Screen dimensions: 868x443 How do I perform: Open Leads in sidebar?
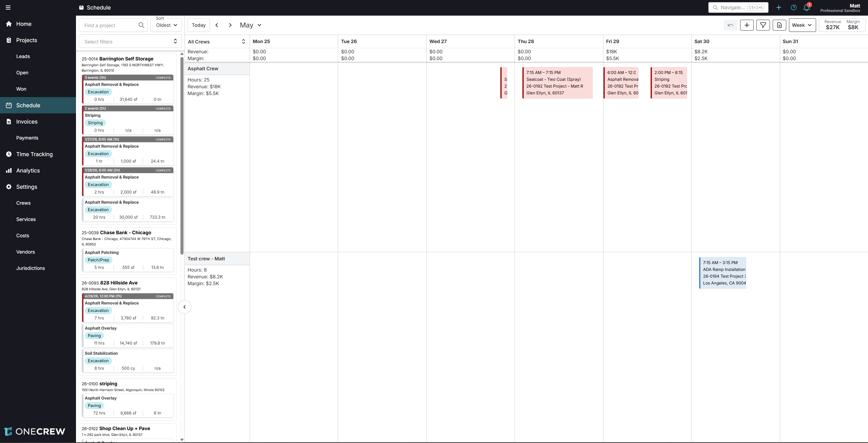(x=23, y=56)
